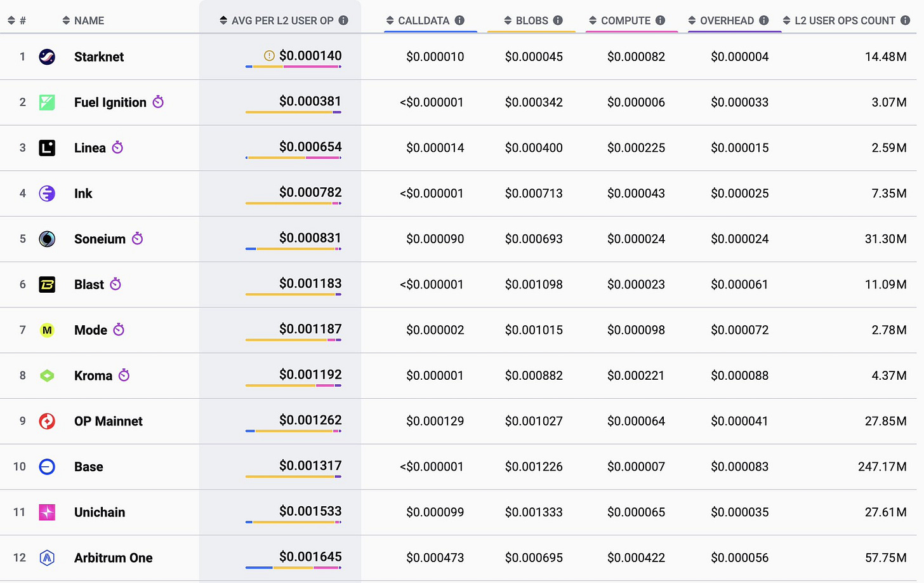Open the Linea project link
The height and width of the screenshot is (583, 924).
tap(90, 148)
